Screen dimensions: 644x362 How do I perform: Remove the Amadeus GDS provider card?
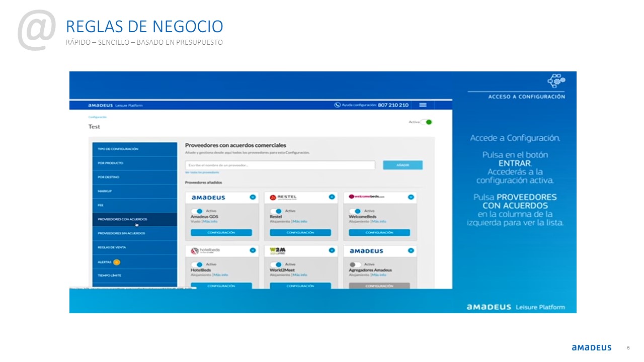coord(253,197)
